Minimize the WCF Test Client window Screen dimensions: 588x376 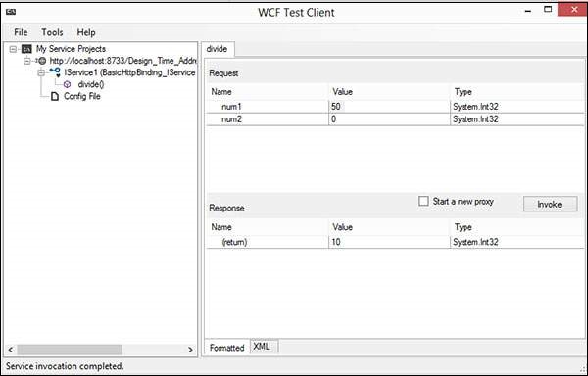[x=529, y=11]
